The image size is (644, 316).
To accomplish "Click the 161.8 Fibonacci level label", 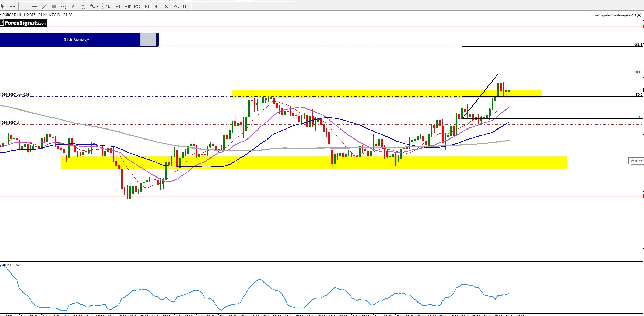I will [x=638, y=45].
